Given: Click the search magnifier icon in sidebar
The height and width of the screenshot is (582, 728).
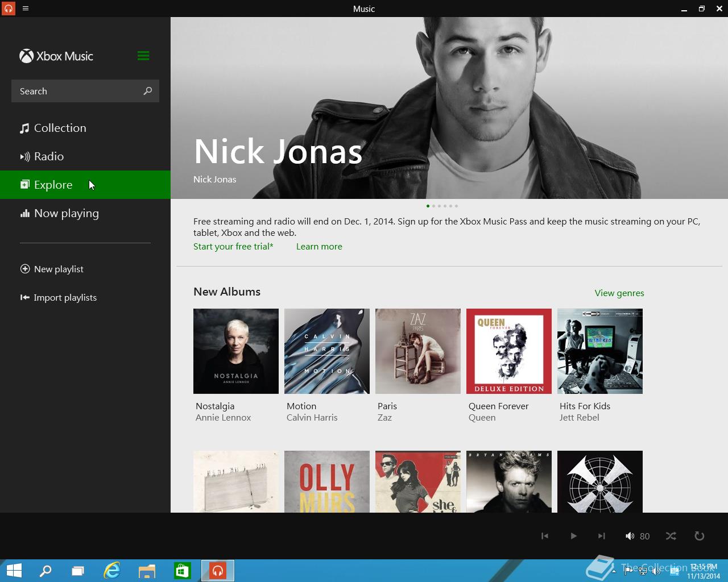Looking at the screenshot, I should tap(148, 91).
